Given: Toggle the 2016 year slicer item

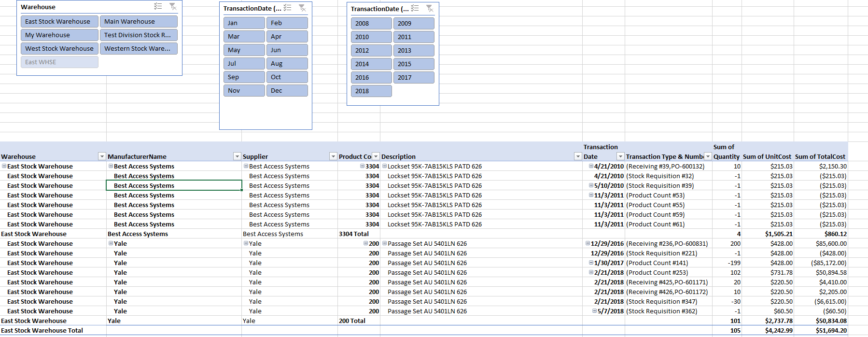Looking at the screenshot, I should point(371,77).
